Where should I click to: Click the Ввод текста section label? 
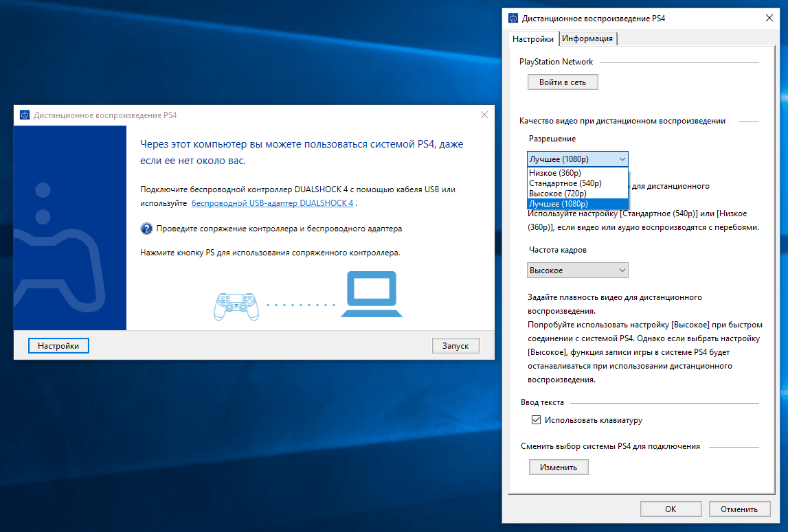click(x=542, y=402)
